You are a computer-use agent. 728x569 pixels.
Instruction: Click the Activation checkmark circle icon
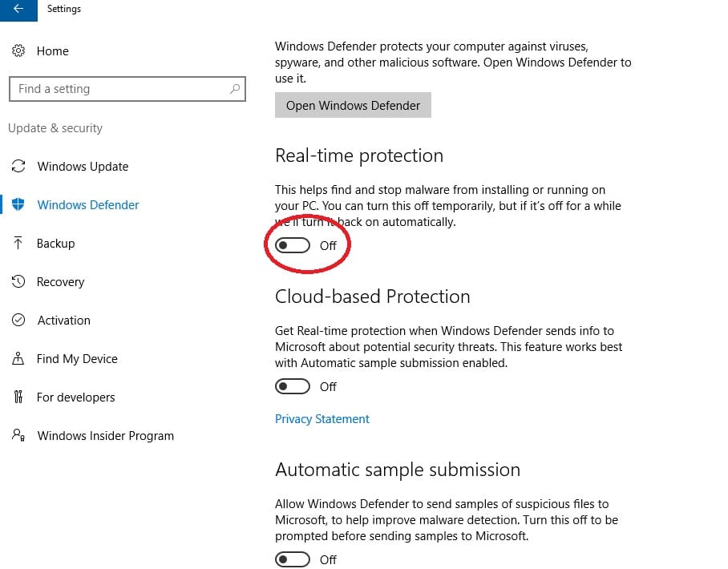click(18, 321)
